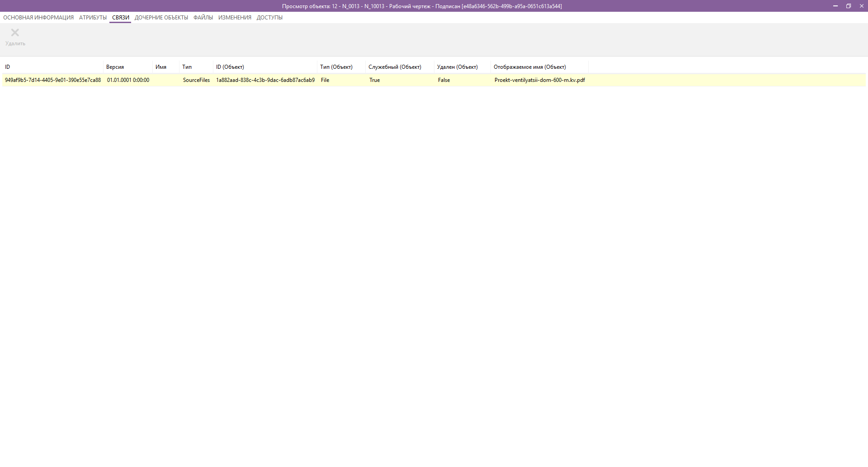Viewport: 868px width, 467px height.
Task: Sort the table by Тип column
Action: click(x=186, y=67)
